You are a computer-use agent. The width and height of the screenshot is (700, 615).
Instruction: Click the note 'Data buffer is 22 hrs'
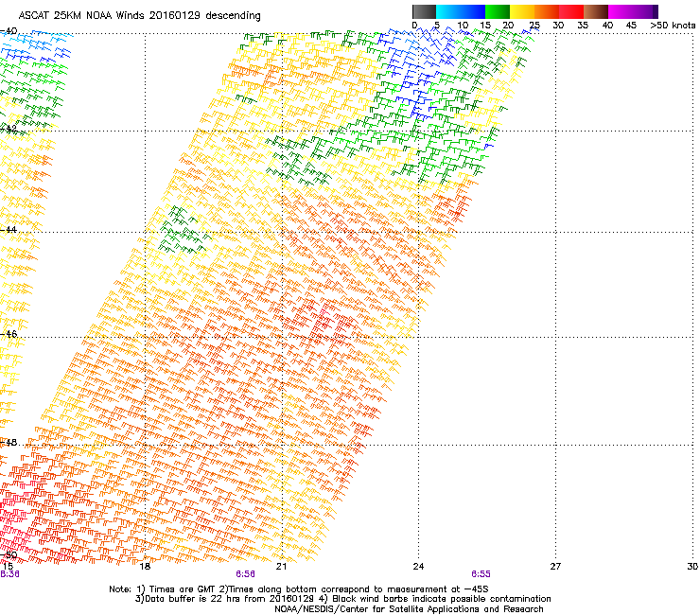pyautogui.click(x=194, y=599)
